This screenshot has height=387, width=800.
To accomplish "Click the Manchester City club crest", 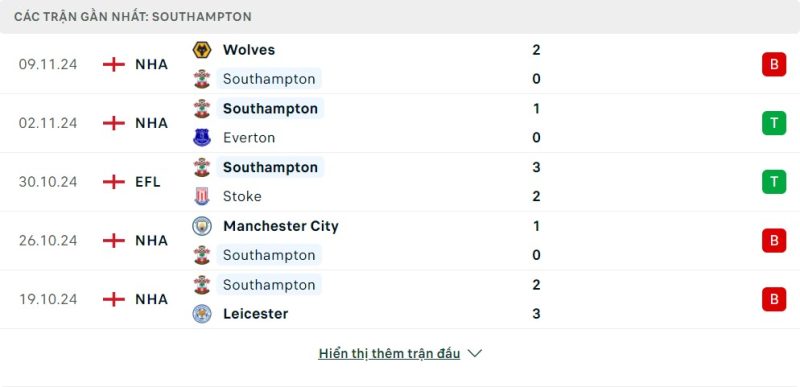I will pos(202,226).
